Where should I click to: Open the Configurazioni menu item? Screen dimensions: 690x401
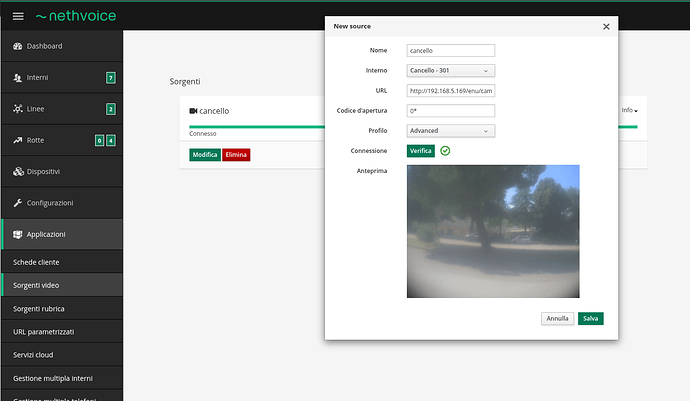tap(62, 203)
